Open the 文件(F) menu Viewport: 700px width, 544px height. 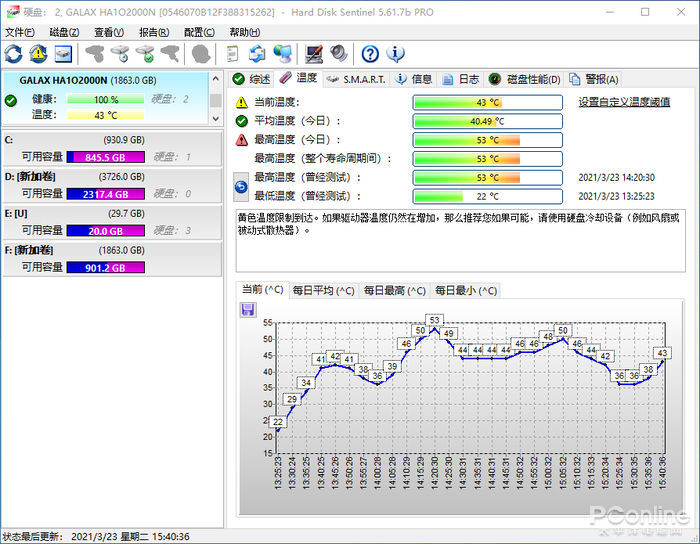[20, 33]
